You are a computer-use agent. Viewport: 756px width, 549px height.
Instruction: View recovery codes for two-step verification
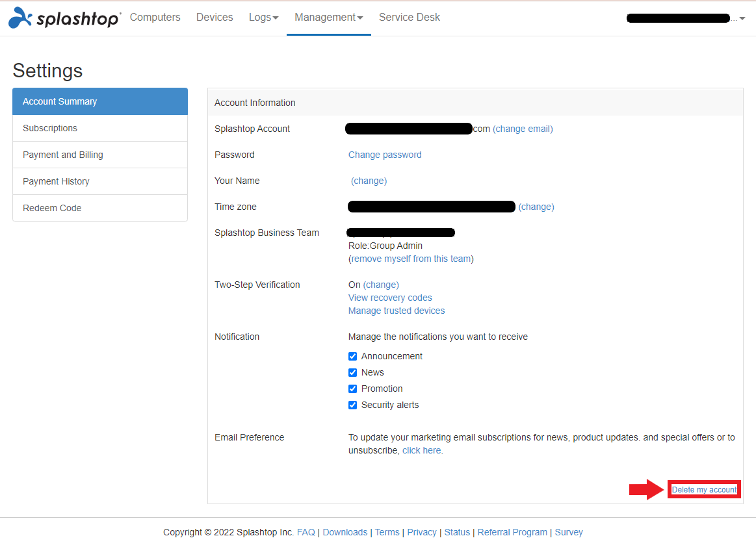(x=390, y=298)
